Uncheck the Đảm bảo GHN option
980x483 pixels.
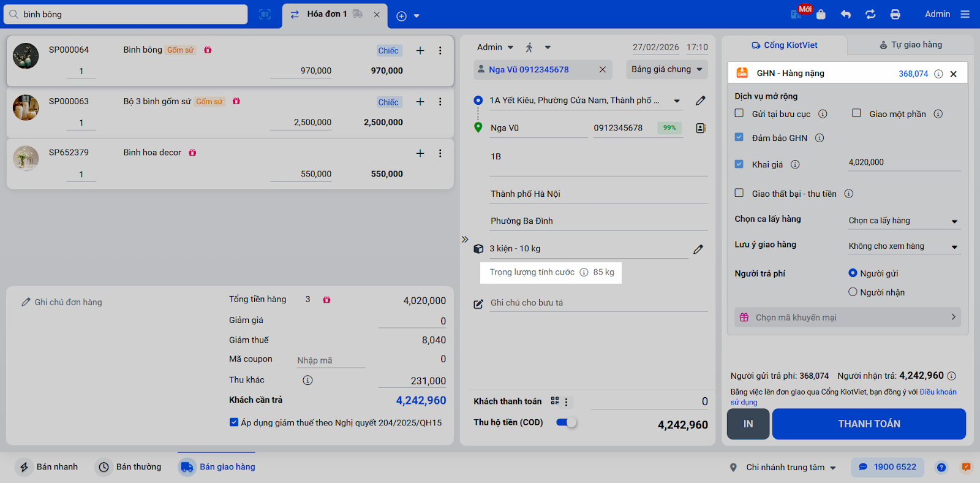coord(739,137)
